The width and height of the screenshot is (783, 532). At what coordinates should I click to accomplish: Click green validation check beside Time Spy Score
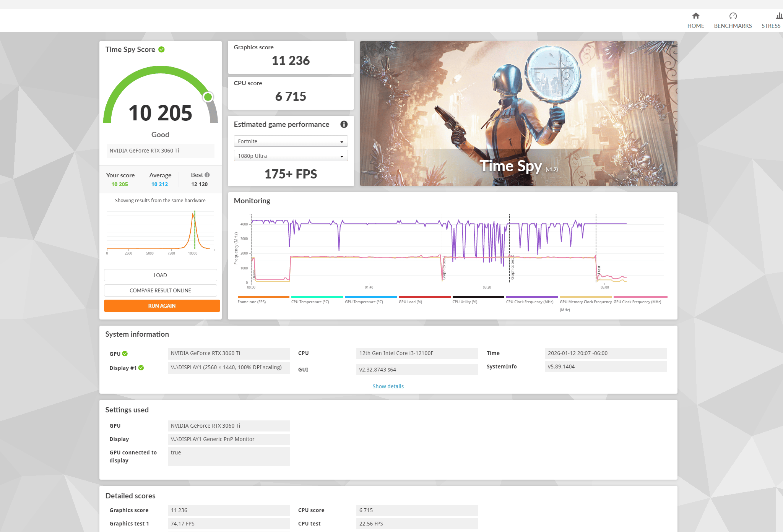click(x=161, y=49)
